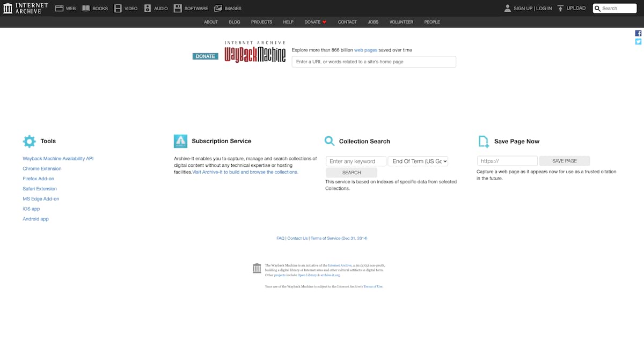
Task: Click the teal DONATE button
Action: pyautogui.click(x=205, y=56)
